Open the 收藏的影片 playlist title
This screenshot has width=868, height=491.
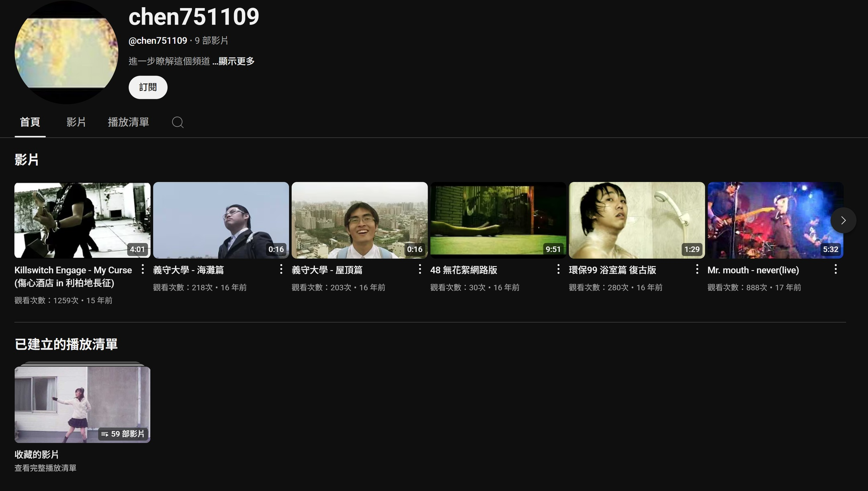(37, 454)
